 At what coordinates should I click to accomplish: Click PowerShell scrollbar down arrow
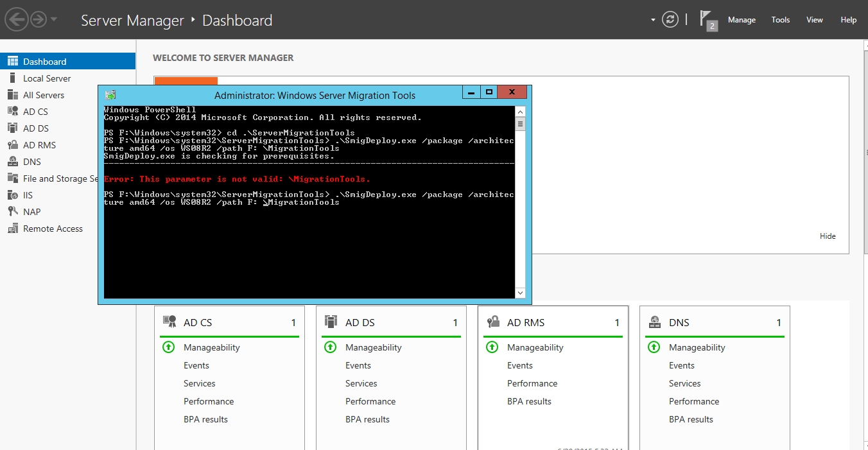pos(520,293)
